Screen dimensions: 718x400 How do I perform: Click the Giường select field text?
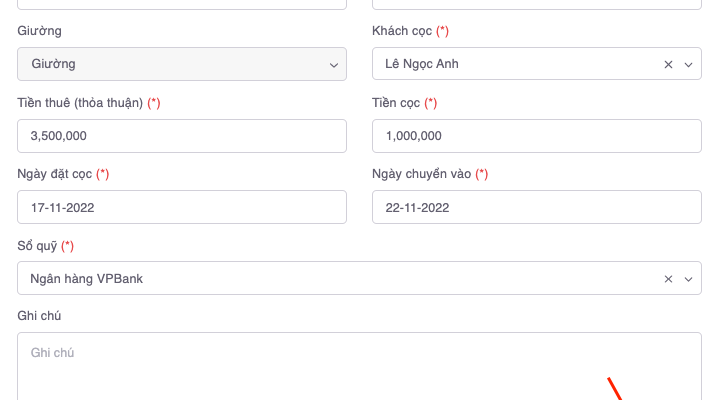54,64
